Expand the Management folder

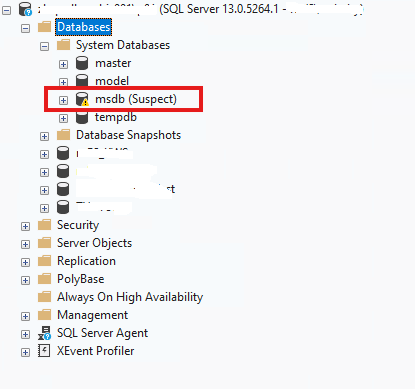pos(25,316)
